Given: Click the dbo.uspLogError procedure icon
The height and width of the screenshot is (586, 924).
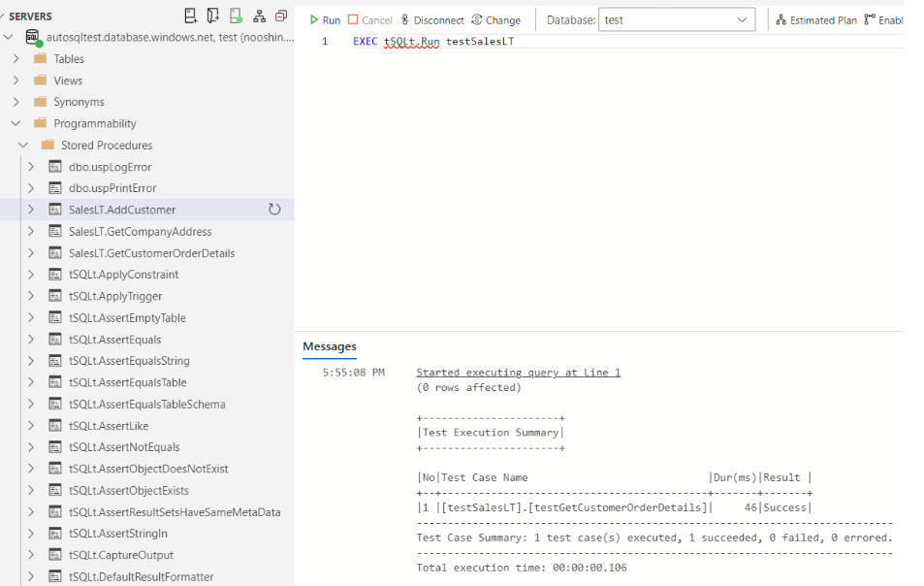Looking at the screenshot, I should (x=55, y=167).
